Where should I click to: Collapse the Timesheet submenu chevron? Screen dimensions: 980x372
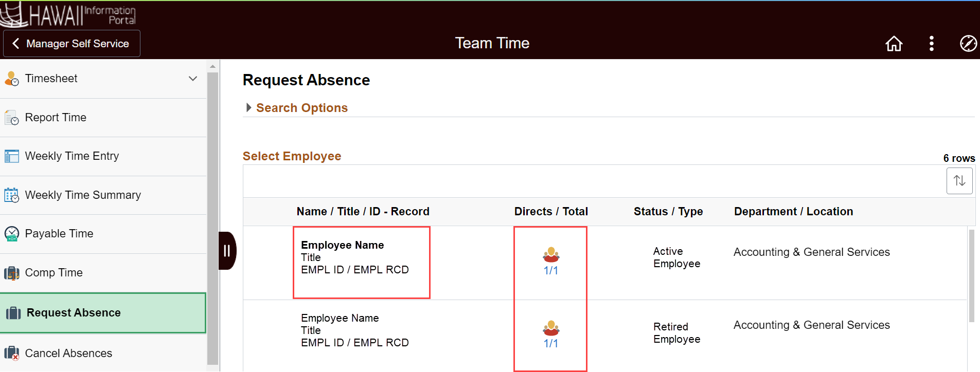(x=193, y=79)
